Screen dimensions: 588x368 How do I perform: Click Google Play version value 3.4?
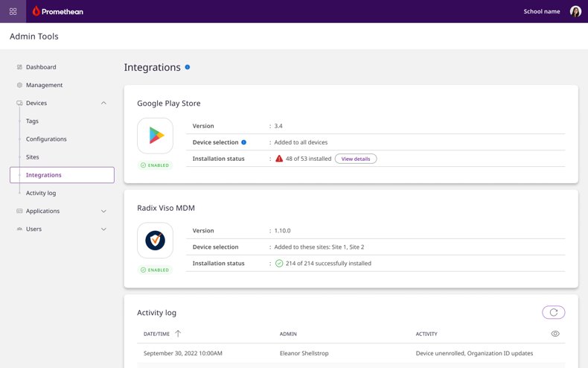coord(278,126)
